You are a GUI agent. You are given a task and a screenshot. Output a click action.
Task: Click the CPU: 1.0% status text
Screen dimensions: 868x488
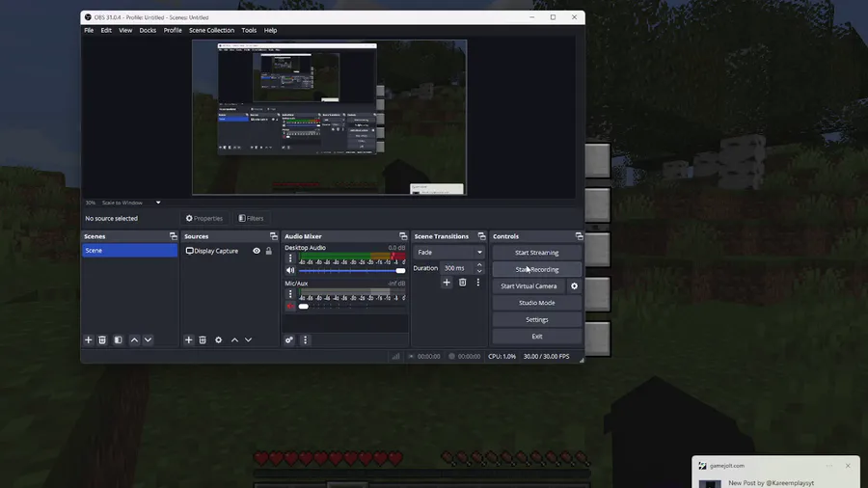coord(502,356)
